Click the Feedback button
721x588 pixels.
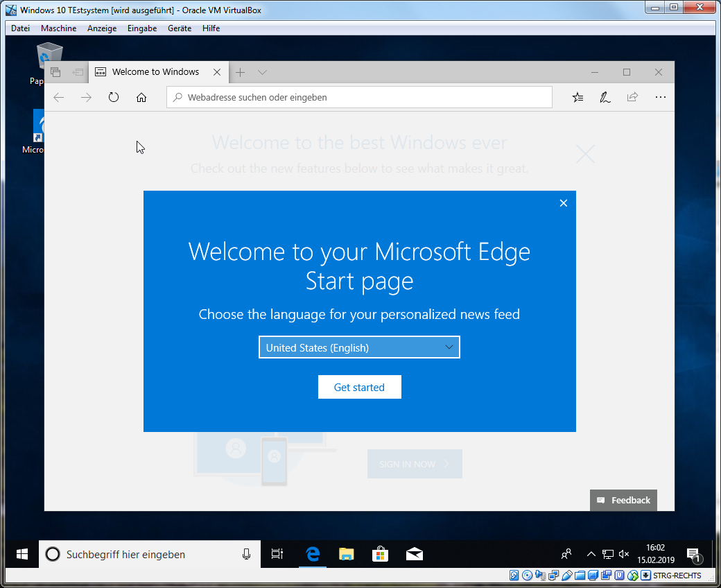pyautogui.click(x=623, y=500)
